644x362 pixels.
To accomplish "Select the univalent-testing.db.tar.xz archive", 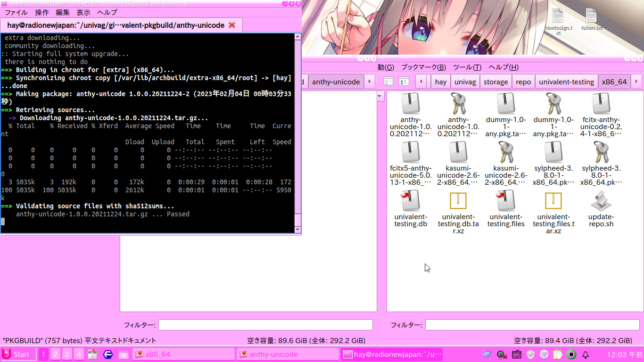I will click(458, 201).
